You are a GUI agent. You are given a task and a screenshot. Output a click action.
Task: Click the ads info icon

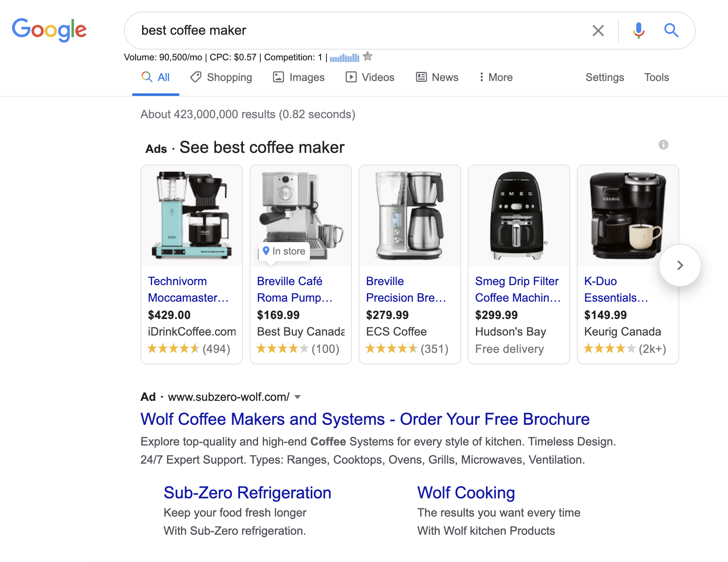pyautogui.click(x=663, y=145)
